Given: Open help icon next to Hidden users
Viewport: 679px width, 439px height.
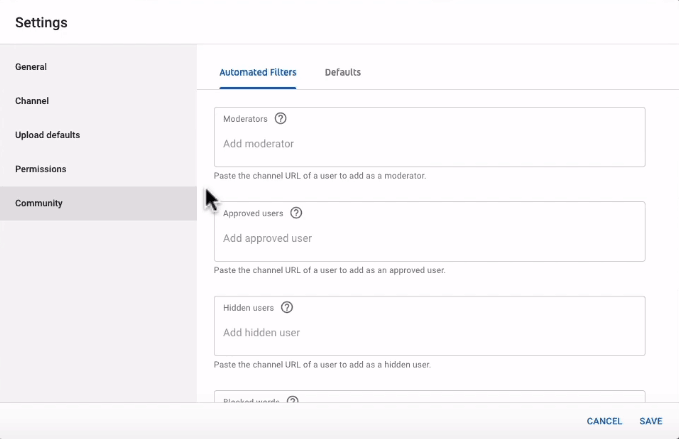Looking at the screenshot, I should coord(287,307).
